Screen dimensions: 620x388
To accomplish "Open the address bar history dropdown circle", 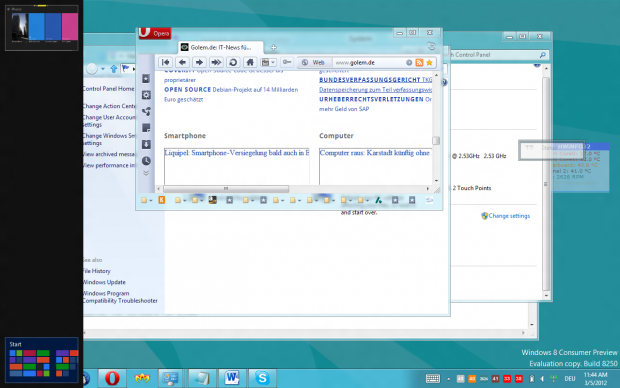I will click(409, 62).
